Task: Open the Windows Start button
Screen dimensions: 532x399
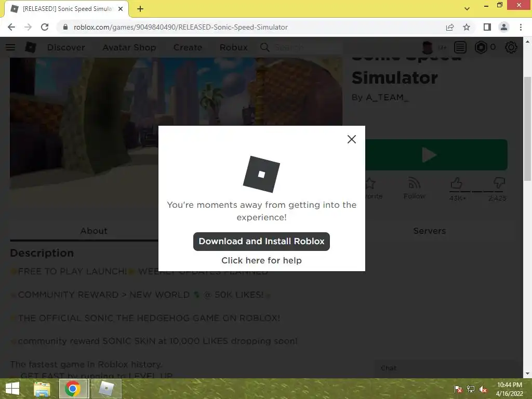Action: (x=12, y=389)
